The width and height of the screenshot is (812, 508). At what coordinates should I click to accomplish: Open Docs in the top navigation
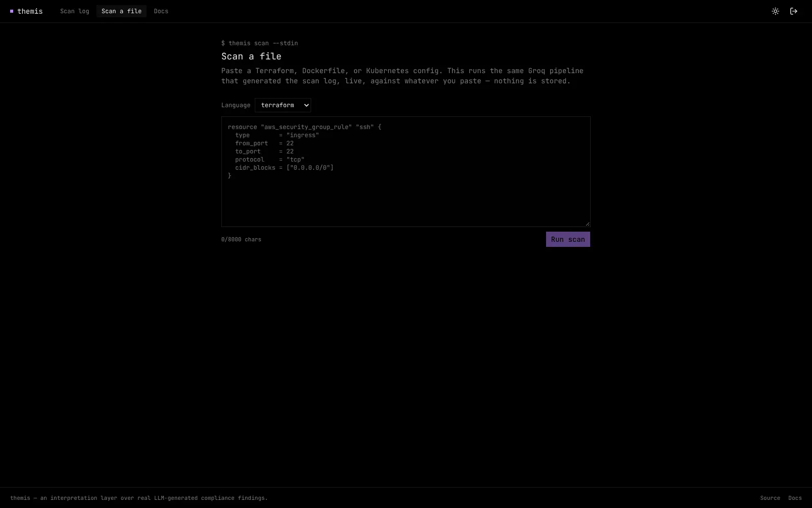click(x=161, y=11)
